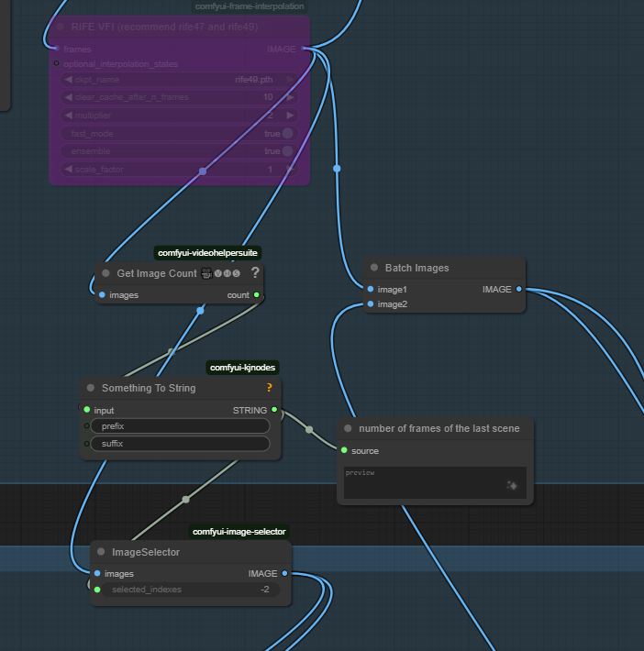Viewport: 644px width, 651px height.
Task: Click the prefix text field
Action: click(x=180, y=426)
